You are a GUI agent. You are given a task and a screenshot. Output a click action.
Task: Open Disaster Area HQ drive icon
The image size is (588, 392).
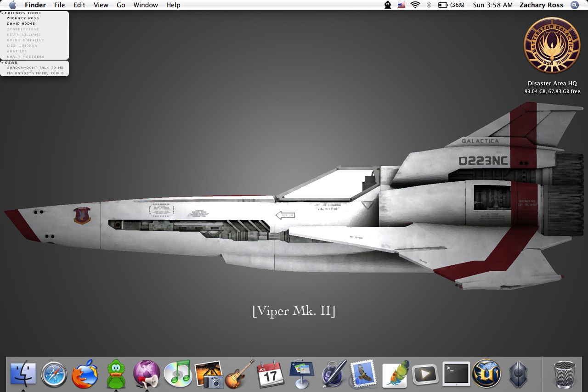pyautogui.click(x=552, y=45)
